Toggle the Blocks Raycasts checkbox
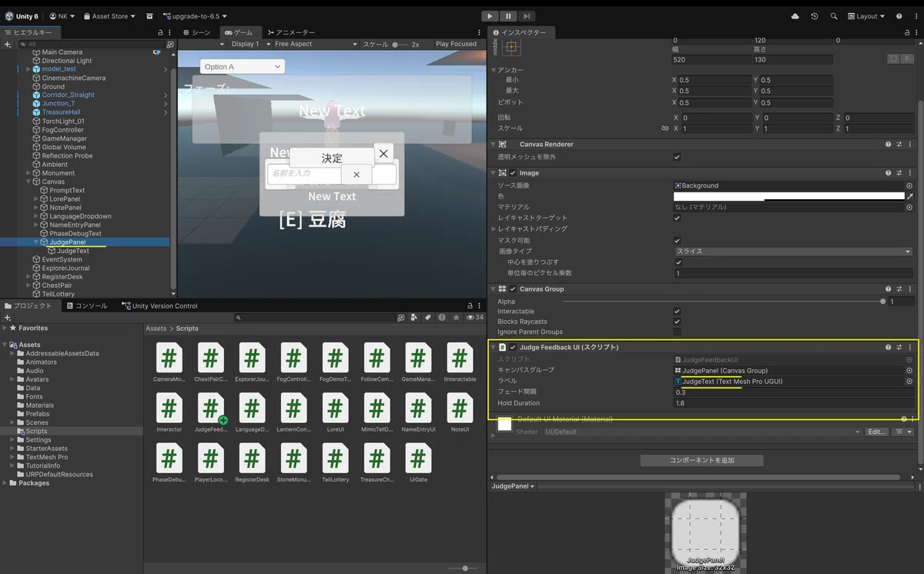This screenshot has height=574, width=924. 677,322
